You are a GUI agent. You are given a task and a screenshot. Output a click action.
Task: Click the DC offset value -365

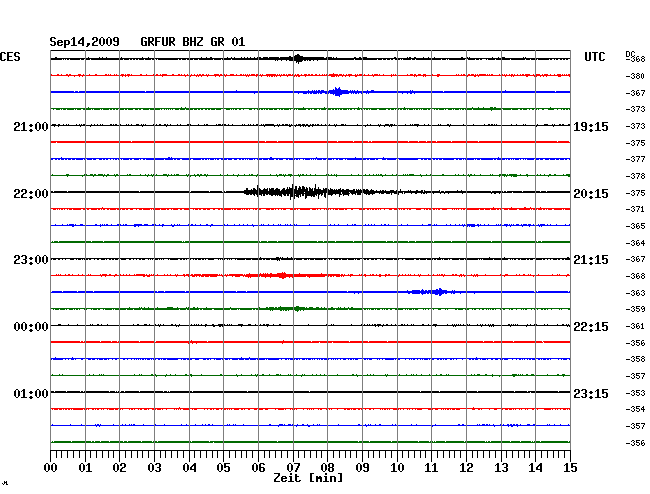coord(635,226)
